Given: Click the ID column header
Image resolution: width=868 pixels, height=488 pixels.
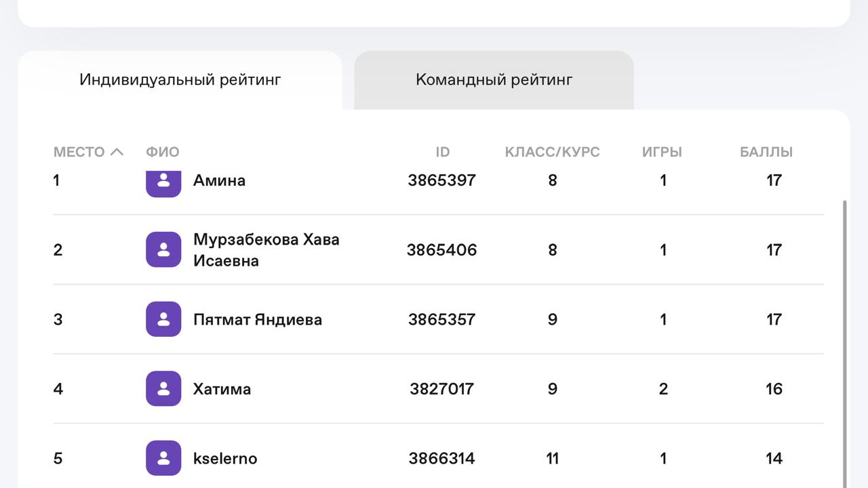Looking at the screenshot, I should point(442,152).
